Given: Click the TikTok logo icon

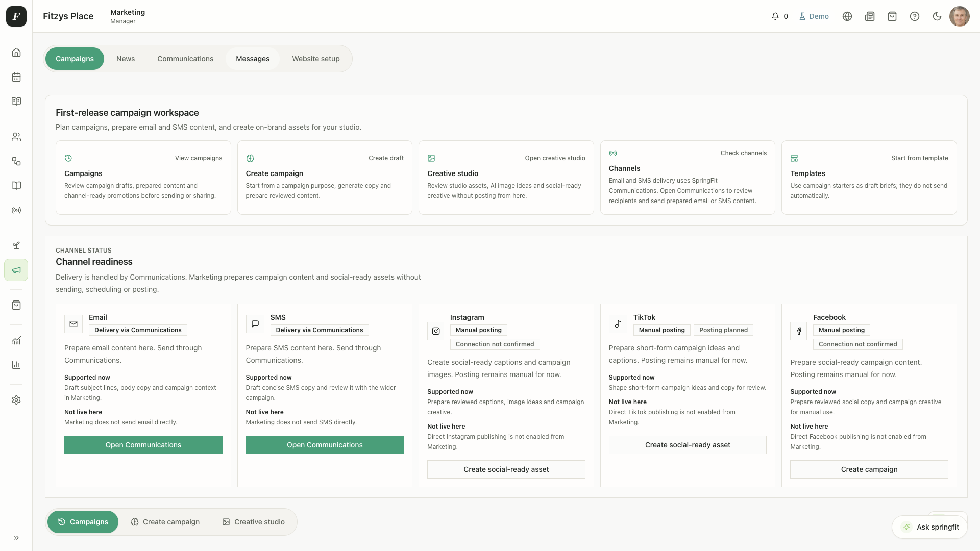Looking at the screenshot, I should point(618,324).
